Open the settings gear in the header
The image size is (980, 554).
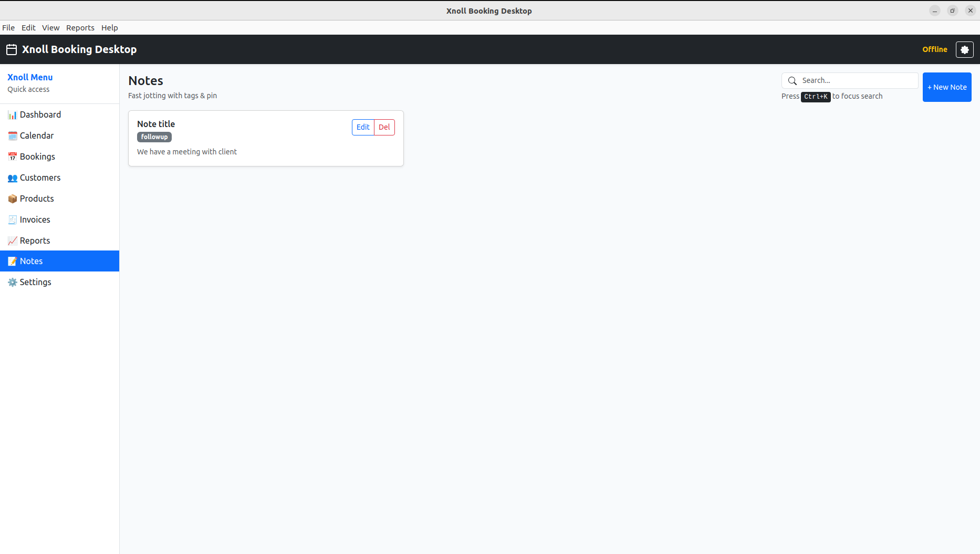click(965, 49)
